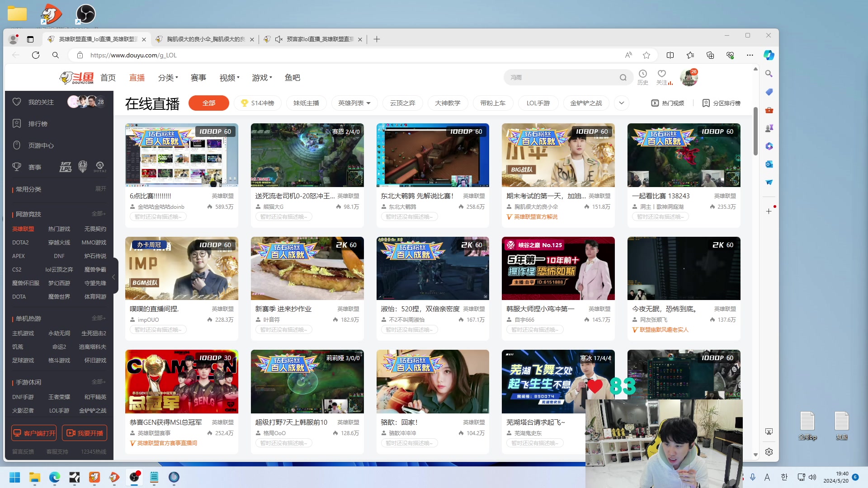The image size is (868, 488).
Task: Open OBS Studio from taskbar
Action: tap(134, 477)
